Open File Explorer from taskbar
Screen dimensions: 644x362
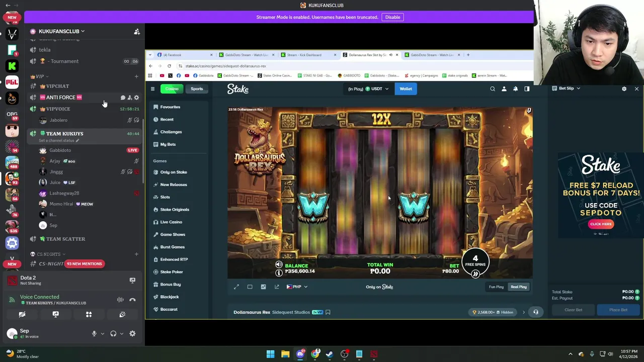[x=285, y=354]
